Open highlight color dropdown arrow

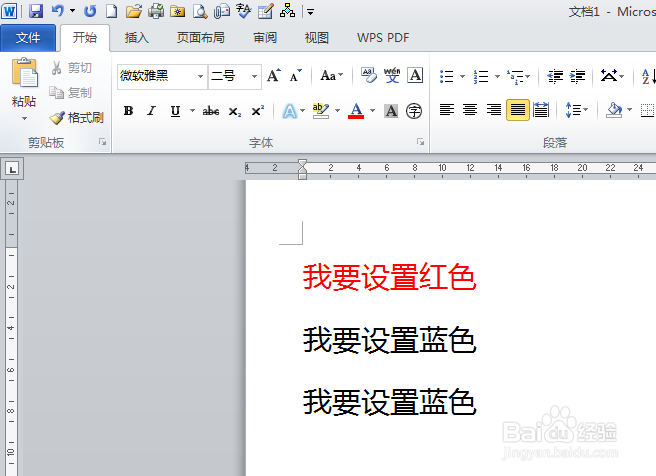(x=337, y=111)
